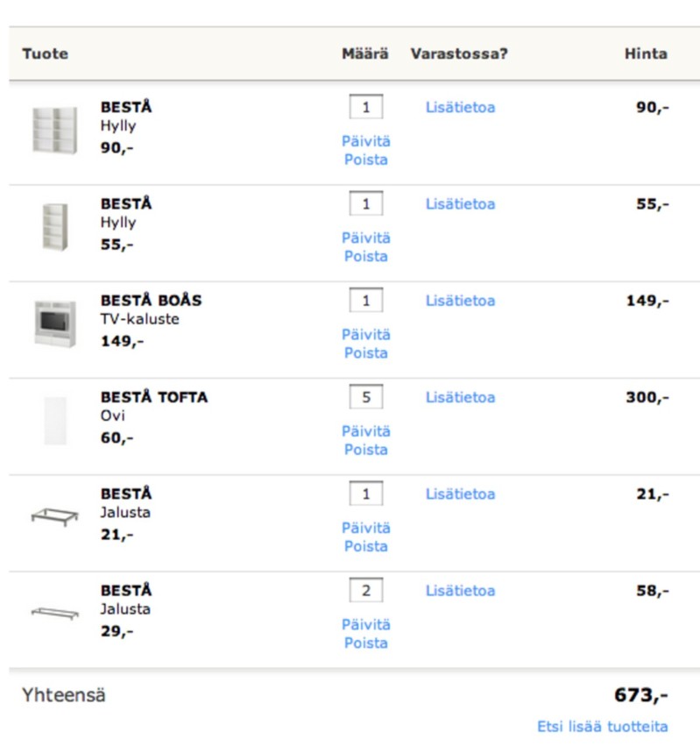Open the 29,- BESTÅ Jalusta thumbnail

click(54, 614)
